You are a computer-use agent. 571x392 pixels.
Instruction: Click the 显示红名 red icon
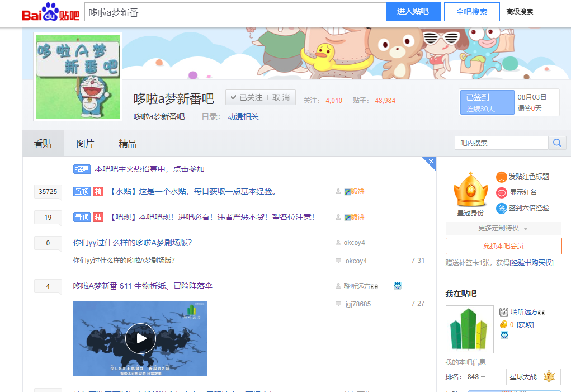pyautogui.click(x=502, y=192)
